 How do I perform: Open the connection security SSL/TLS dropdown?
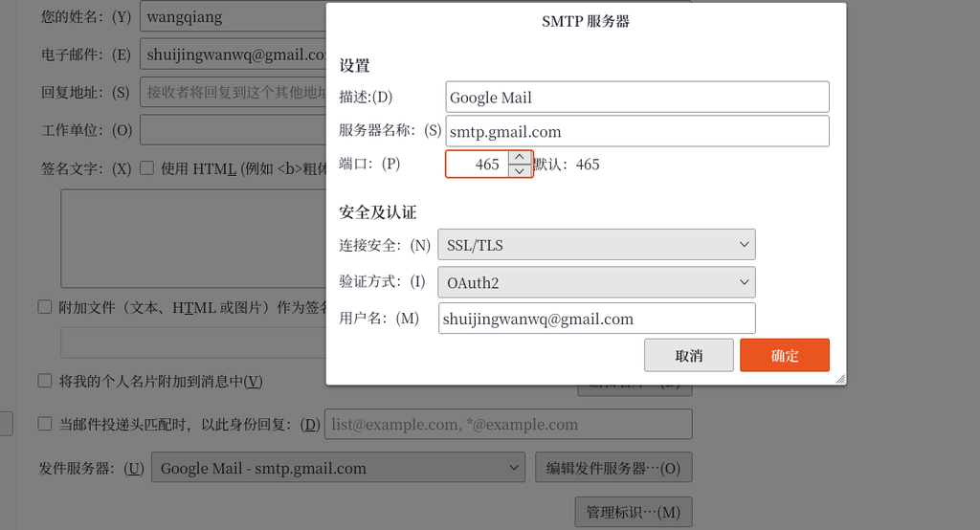pyautogui.click(x=596, y=245)
